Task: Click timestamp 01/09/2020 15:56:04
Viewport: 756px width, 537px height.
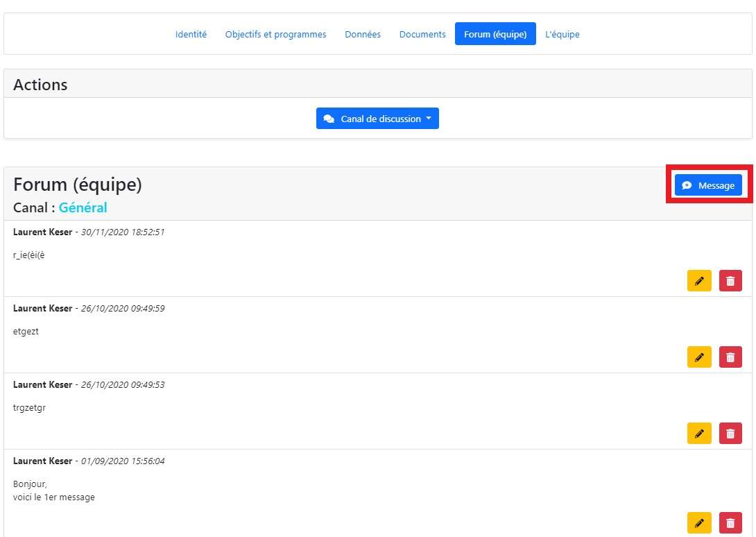Action: pos(123,461)
